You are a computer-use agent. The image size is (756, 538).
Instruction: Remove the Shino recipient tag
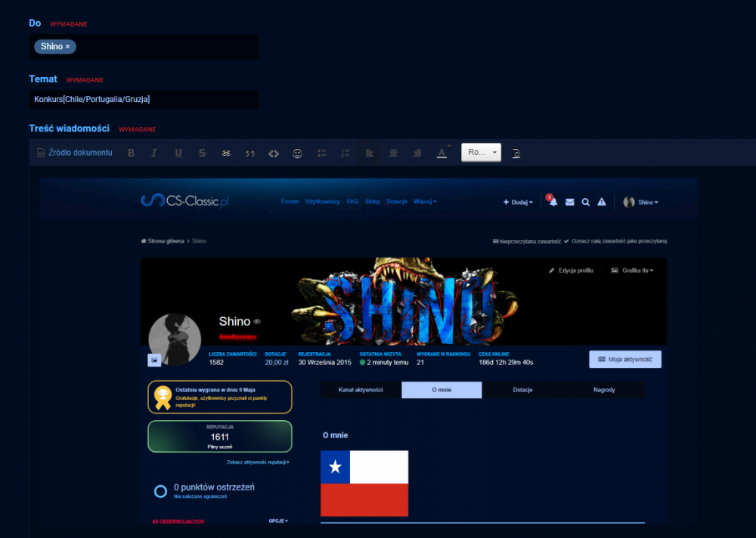pyautogui.click(x=68, y=47)
